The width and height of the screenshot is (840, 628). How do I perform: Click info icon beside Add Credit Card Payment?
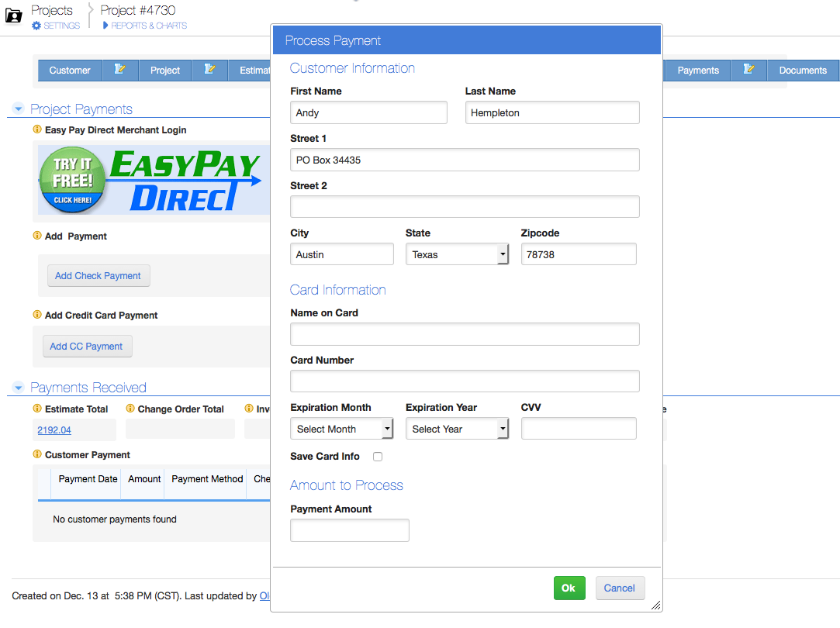pos(37,315)
